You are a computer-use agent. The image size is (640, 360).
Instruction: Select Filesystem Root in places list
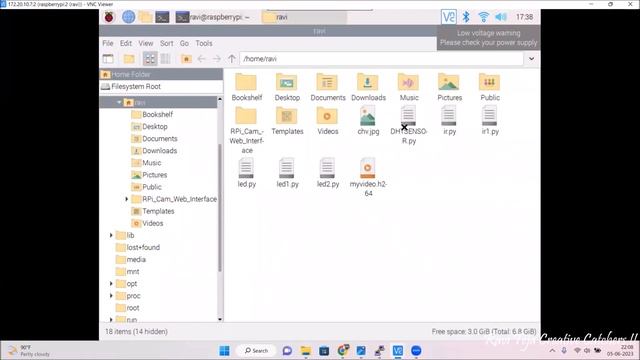point(161,87)
